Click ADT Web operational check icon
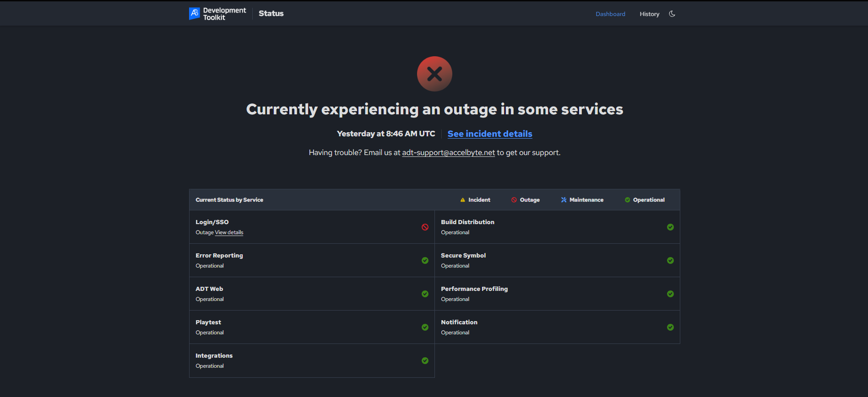This screenshot has width=868, height=397. pyautogui.click(x=425, y=294)
